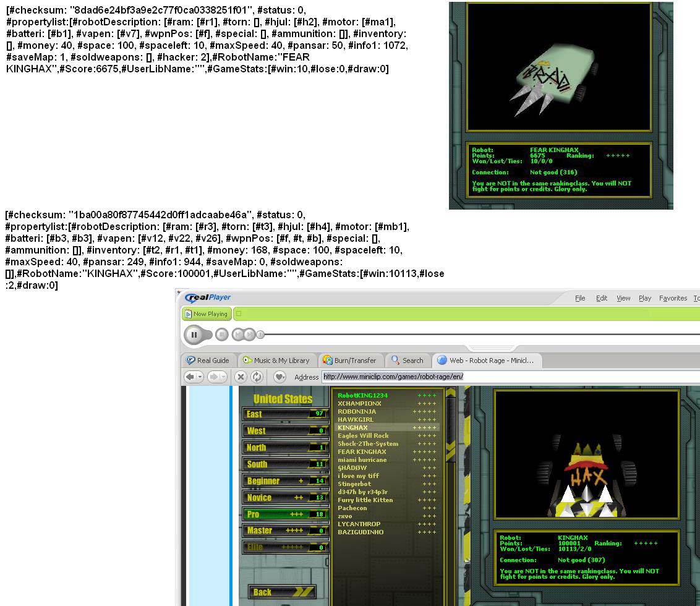Go forward in the browser
700x606 pixels.
[213, 377]
